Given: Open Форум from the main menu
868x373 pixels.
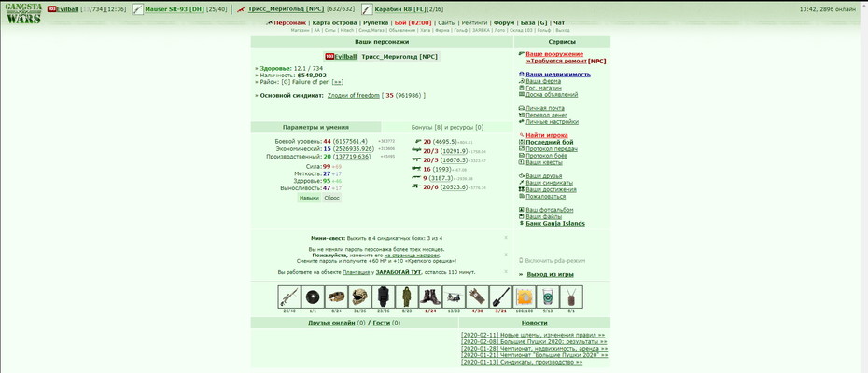Looking at the screenshot, I should pyautogui.click(x=504, y=22).
